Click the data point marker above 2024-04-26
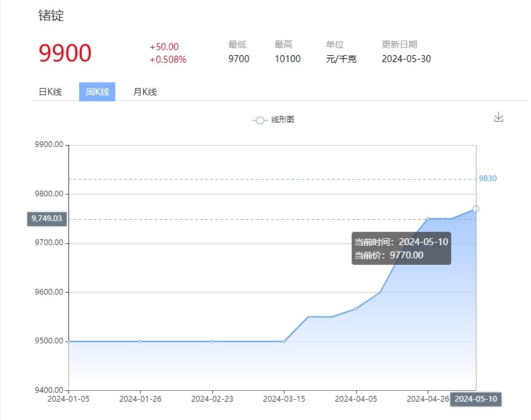This screenshot has height=420, width=531. tap(428, 219)
